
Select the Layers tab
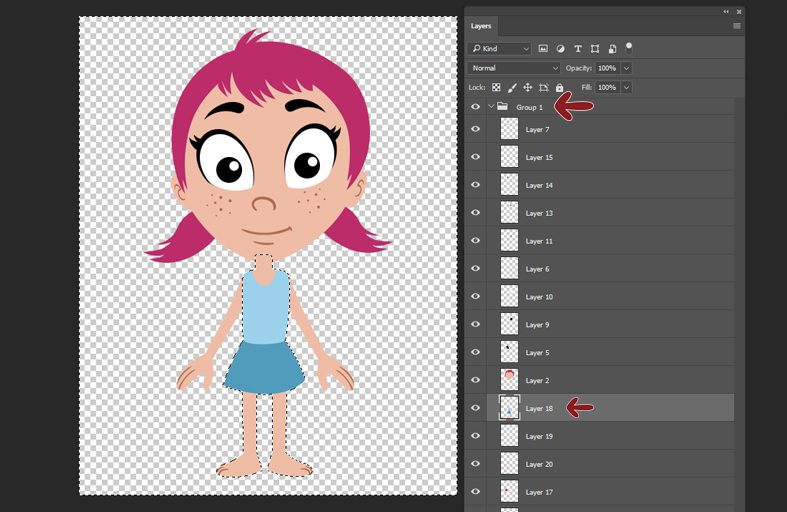pyautogui.click(x=482, y=26)
